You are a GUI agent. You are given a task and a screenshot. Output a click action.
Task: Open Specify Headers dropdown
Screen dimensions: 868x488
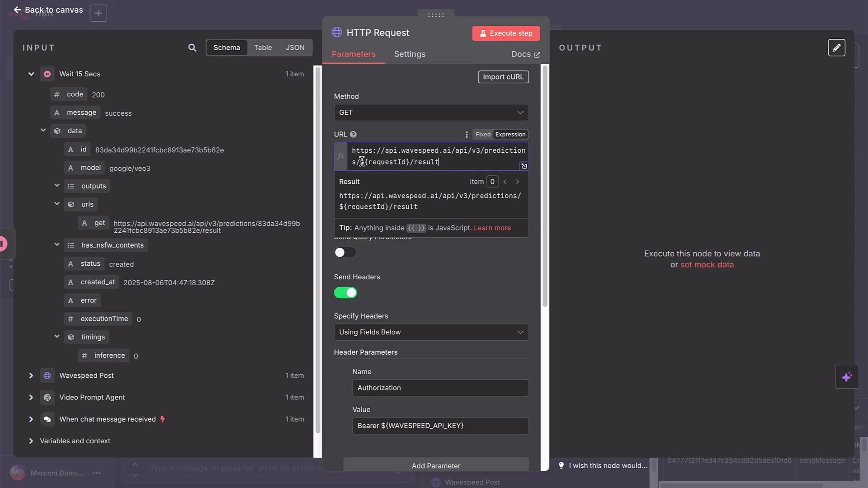click(x=431, y=332)
